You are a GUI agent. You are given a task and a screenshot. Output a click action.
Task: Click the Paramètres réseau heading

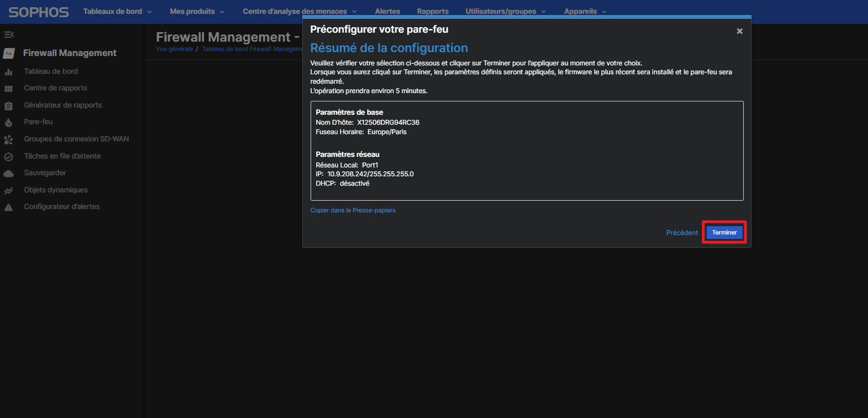[x=348, y=154]
